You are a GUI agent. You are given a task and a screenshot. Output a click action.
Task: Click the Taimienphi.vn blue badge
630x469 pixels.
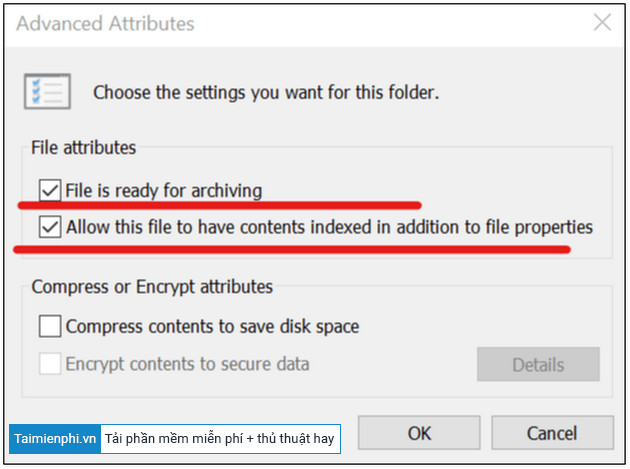[55, 439]
